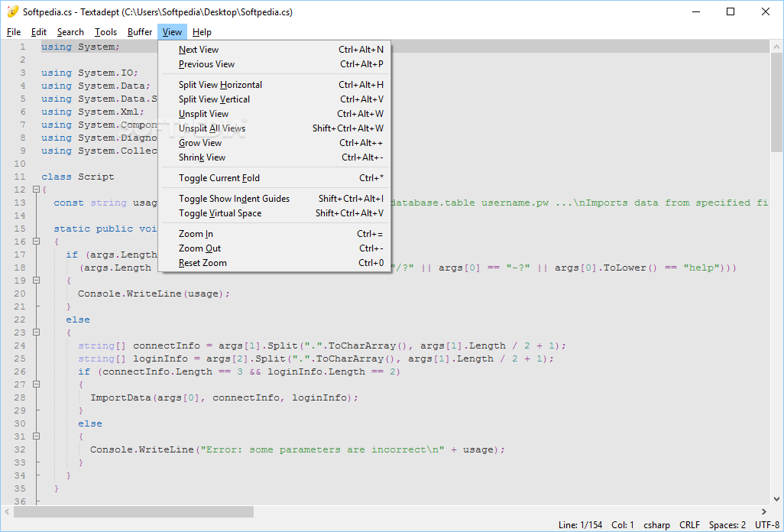Screen dimensions: 784x532
Task: Click the vertical scrollbar up arrow
Action: 776,47
